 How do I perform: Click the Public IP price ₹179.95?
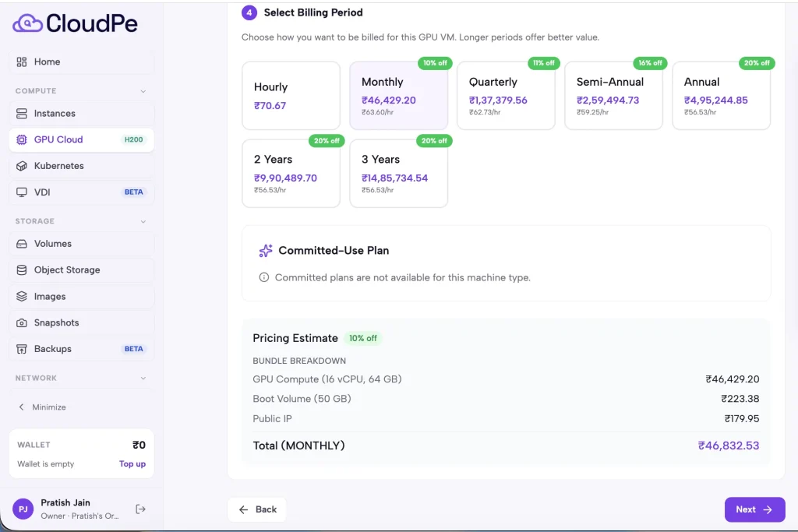click(x=742, y=418)
